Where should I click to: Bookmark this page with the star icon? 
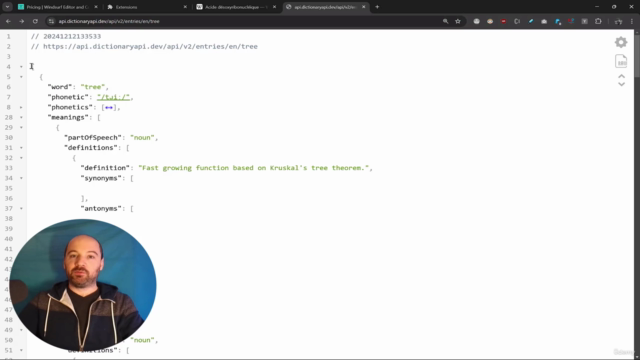point(458,21)
